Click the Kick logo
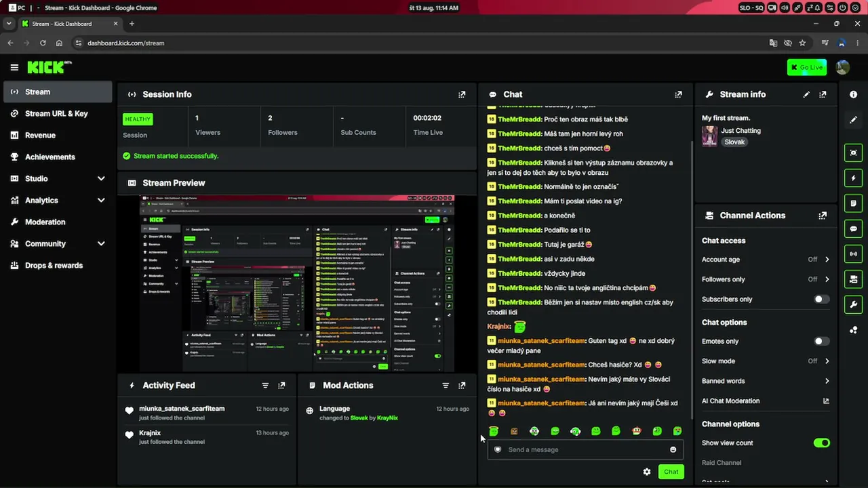Viewport: 868px width, 488px height. 50,67
